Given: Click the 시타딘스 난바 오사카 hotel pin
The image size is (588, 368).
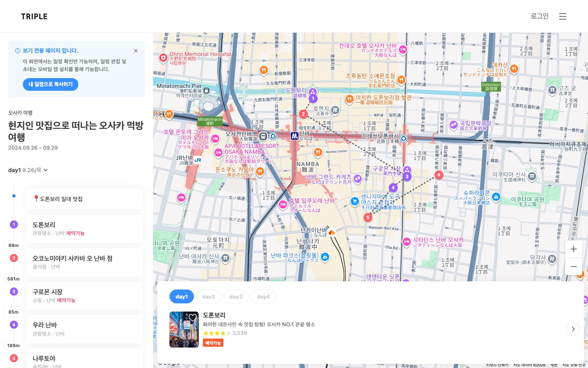Looking at the screenshot, I should [x=406, y=242].
